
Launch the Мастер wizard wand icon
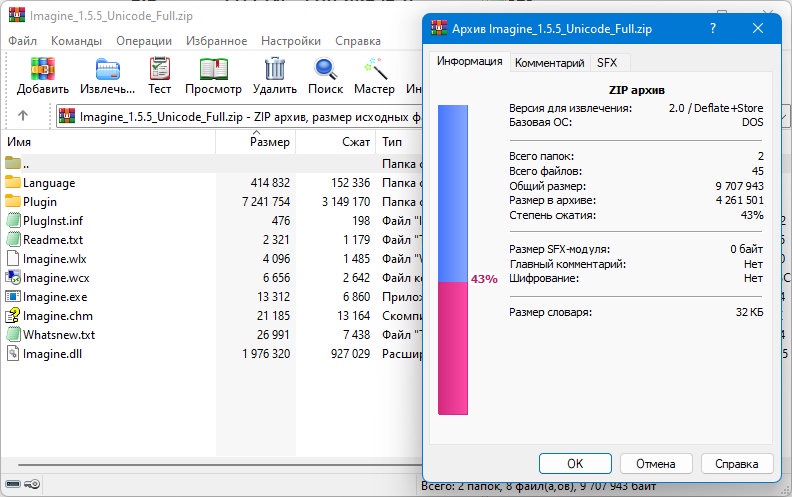click(x=375, y=69)
